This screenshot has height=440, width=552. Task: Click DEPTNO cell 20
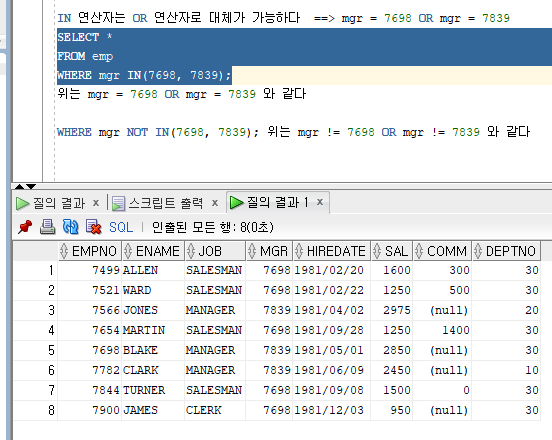tap(506, 310)
